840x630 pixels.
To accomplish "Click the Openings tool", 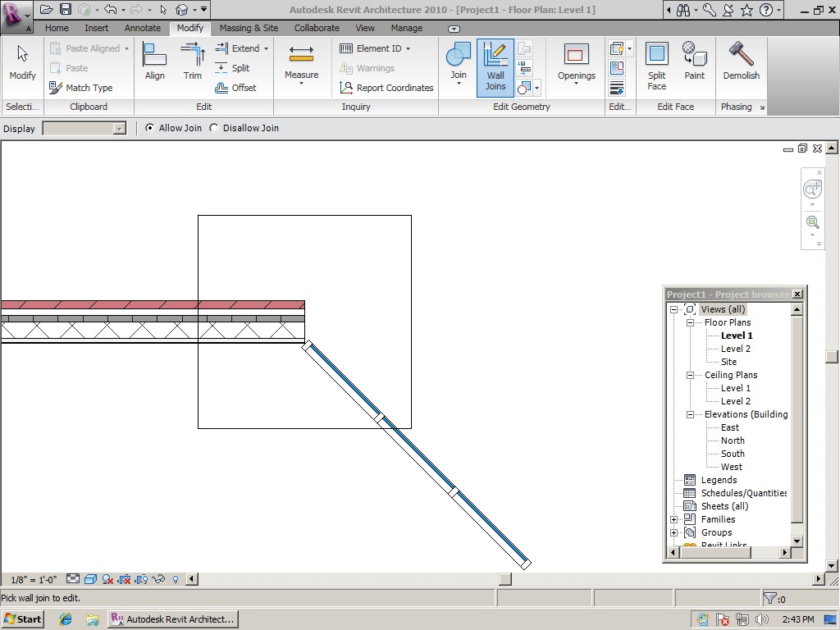I will point(577,64).
